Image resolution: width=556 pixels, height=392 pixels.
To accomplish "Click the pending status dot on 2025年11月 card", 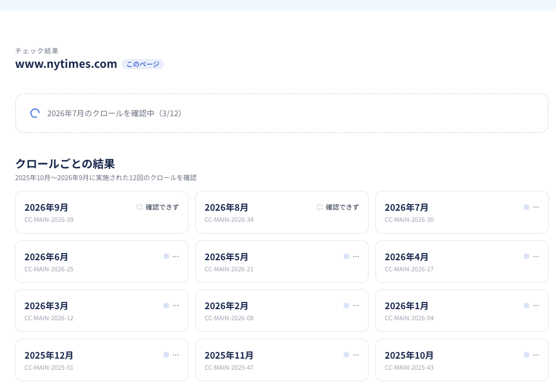I will point(346,355).
